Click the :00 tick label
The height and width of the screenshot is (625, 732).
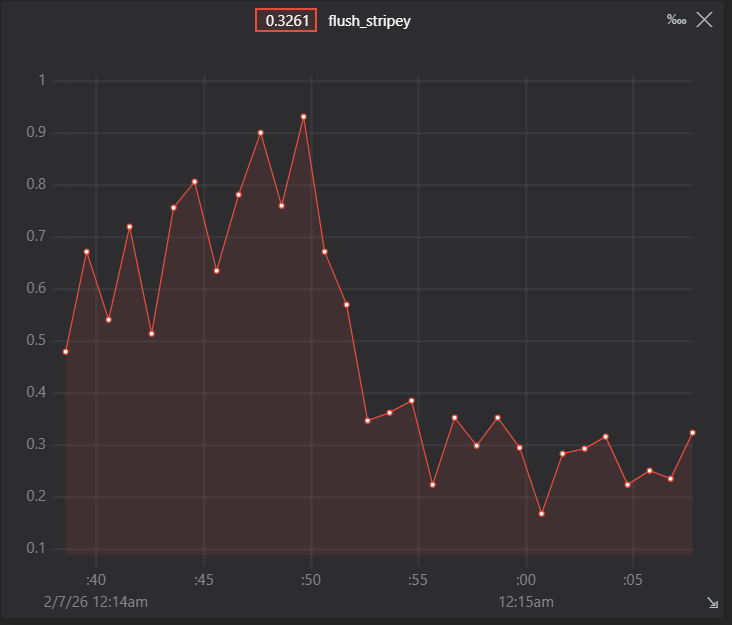(x=526, y=580)
